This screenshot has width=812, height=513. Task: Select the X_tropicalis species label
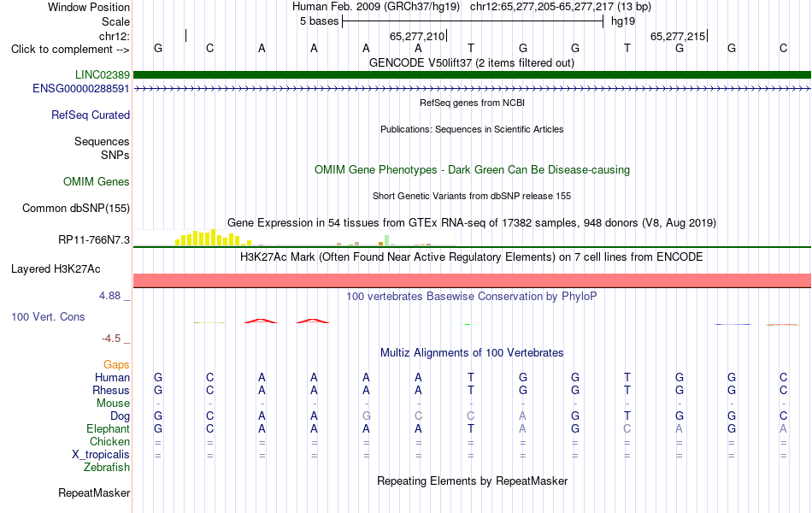(101, 455)
